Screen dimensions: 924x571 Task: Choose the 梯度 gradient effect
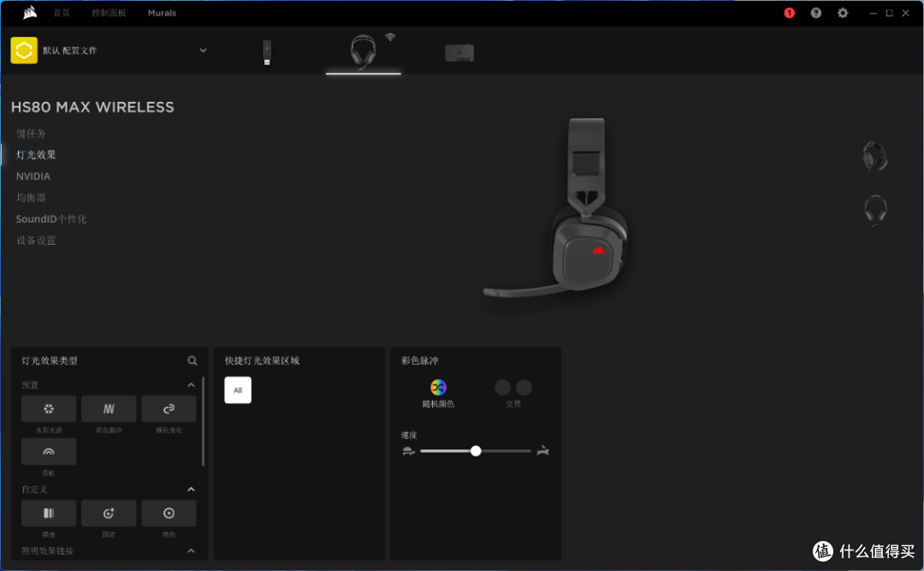[49, 513]
